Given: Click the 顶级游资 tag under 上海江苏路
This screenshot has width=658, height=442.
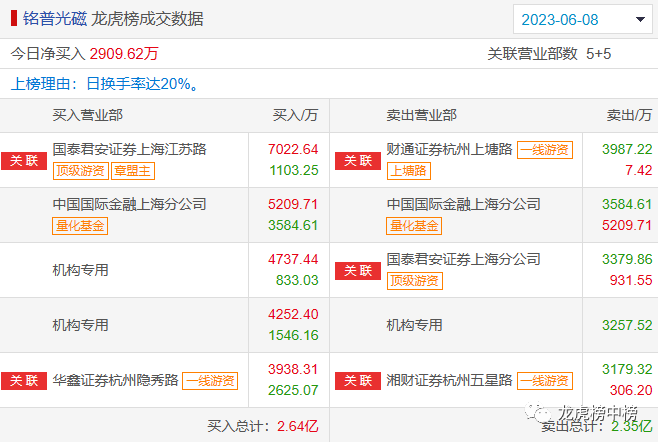Looking at the screenshot, I should 81,171.
